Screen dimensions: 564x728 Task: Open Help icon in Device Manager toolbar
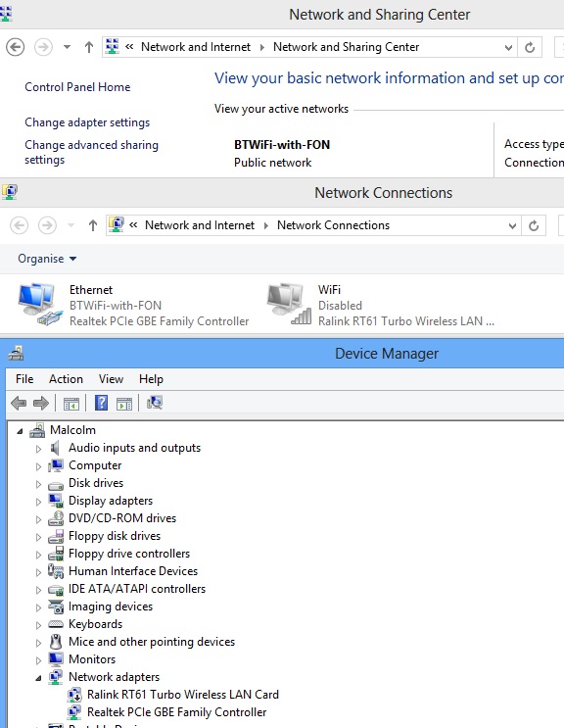click(x=101, y=403)
